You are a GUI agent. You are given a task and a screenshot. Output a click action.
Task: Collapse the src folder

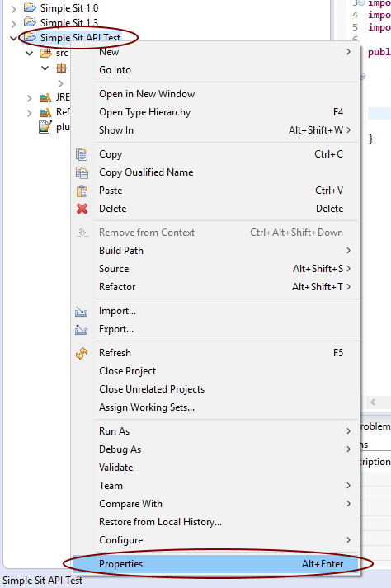(x=29, y=54)
